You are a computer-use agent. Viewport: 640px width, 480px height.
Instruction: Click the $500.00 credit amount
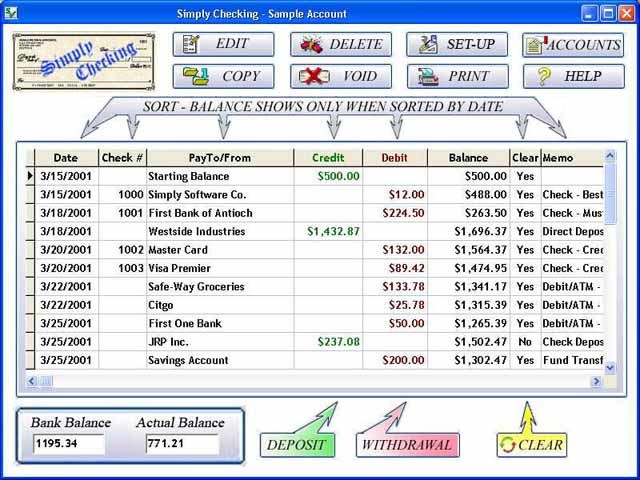coord(339,176)
